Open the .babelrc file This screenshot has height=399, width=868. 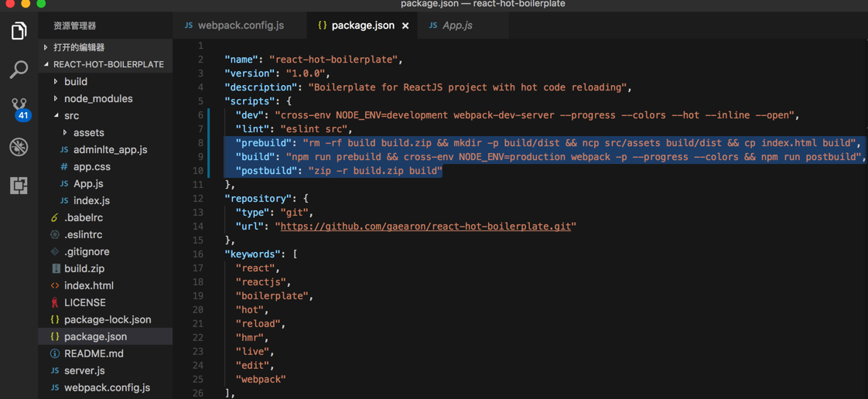click(84, 217)
